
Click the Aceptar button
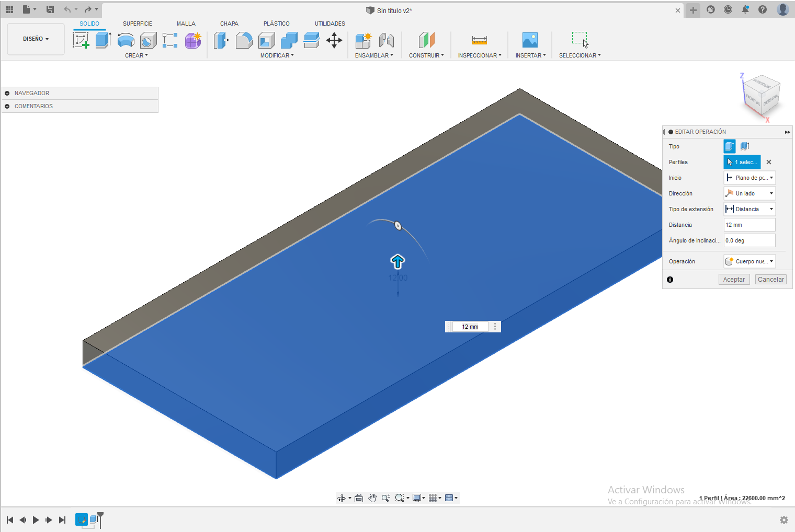[734, 280]
